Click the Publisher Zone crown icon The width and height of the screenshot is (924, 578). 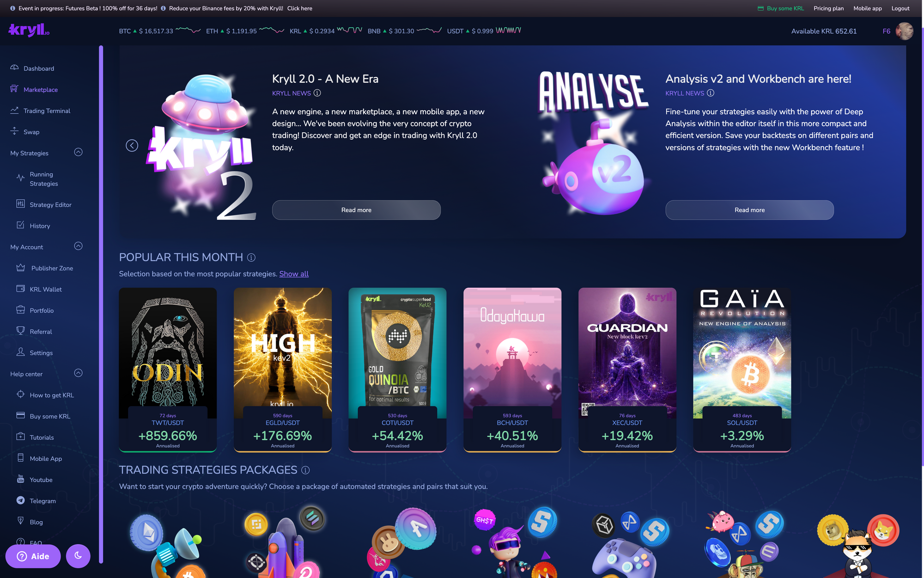pos(20,267)
